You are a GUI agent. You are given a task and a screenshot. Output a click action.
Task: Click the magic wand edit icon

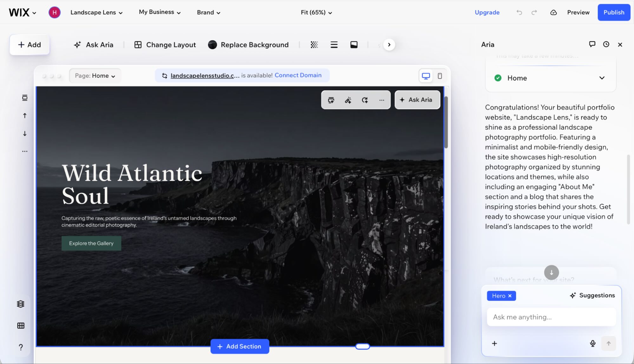tap(348, 100)
